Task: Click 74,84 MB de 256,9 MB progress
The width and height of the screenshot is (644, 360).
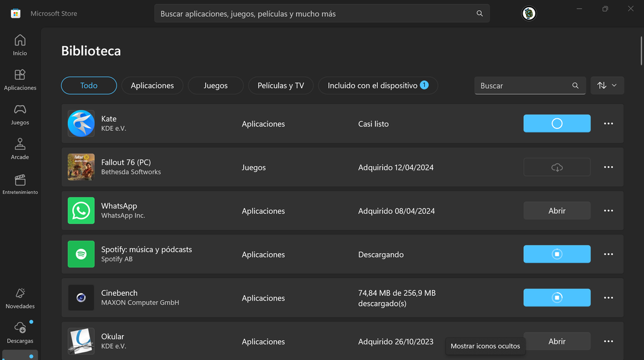Action: point(396,298)
